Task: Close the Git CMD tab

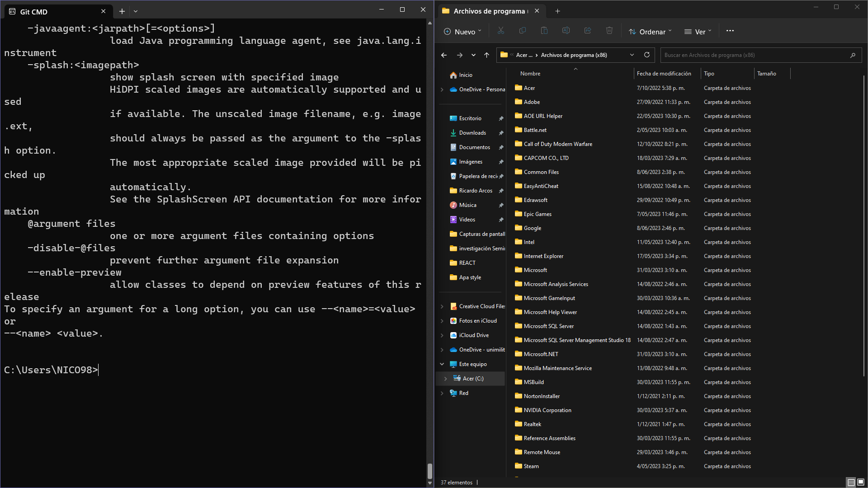Action: [103, 11]
